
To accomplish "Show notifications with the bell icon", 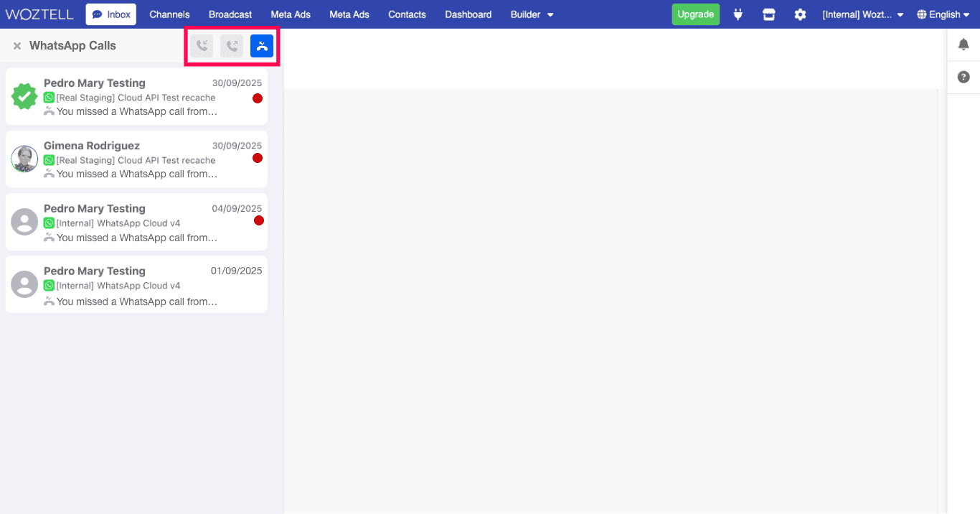I will tap(963, 45).
